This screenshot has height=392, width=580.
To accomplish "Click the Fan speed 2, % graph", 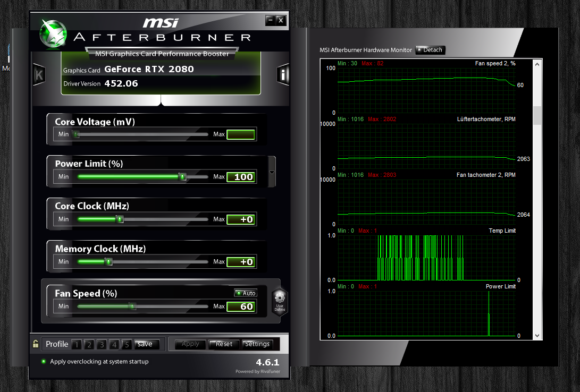I will tap(426, 90).
